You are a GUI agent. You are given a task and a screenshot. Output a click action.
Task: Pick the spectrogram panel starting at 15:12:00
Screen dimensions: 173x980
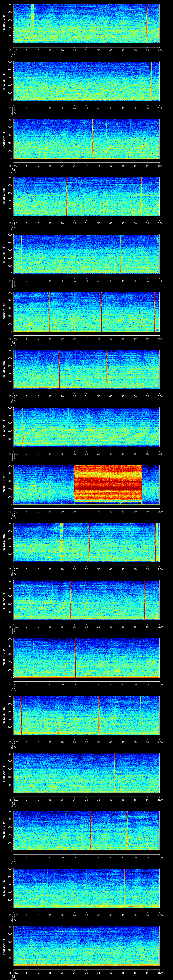[x=87, y=658]
